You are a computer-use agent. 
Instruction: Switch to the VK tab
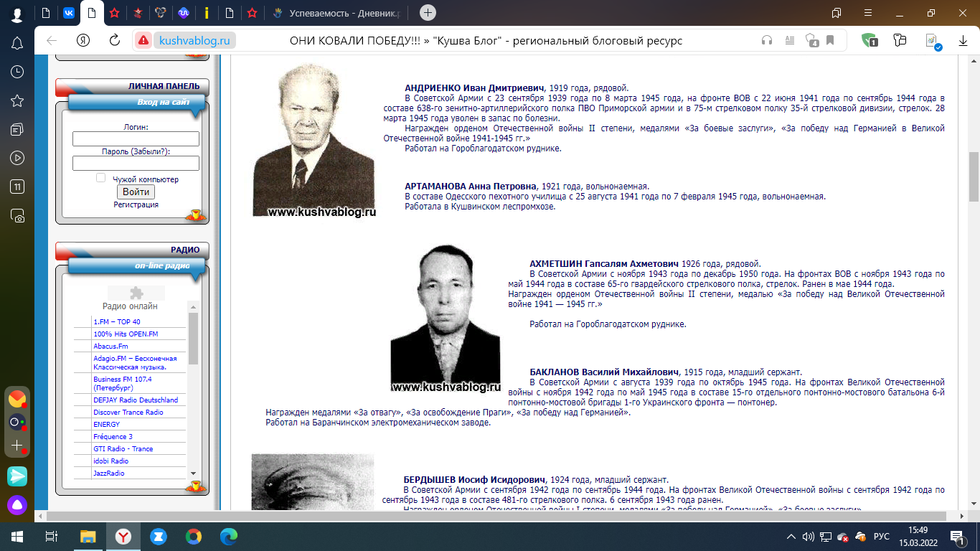[69, 13]
